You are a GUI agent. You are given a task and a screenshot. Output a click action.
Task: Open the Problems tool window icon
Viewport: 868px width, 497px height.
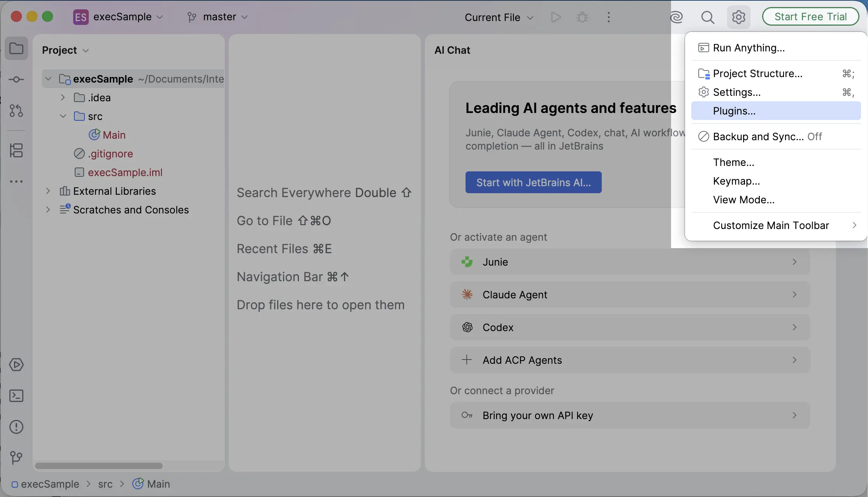click(16, 427)
